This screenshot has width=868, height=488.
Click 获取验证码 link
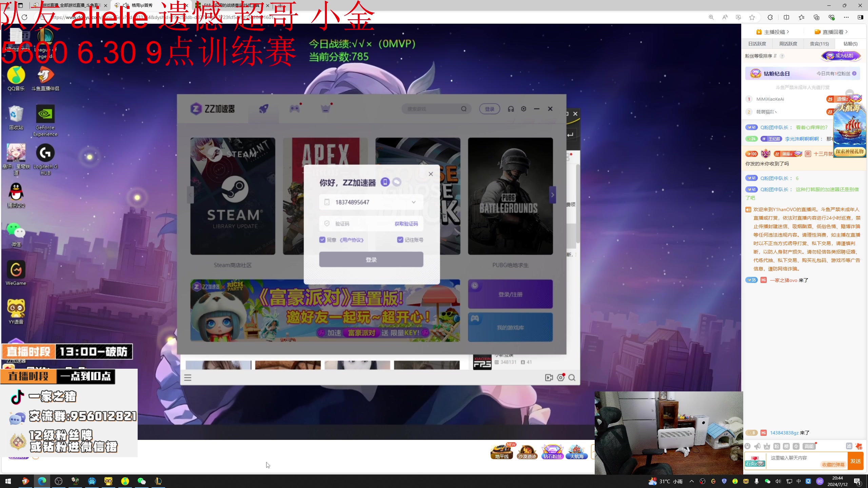406,224
